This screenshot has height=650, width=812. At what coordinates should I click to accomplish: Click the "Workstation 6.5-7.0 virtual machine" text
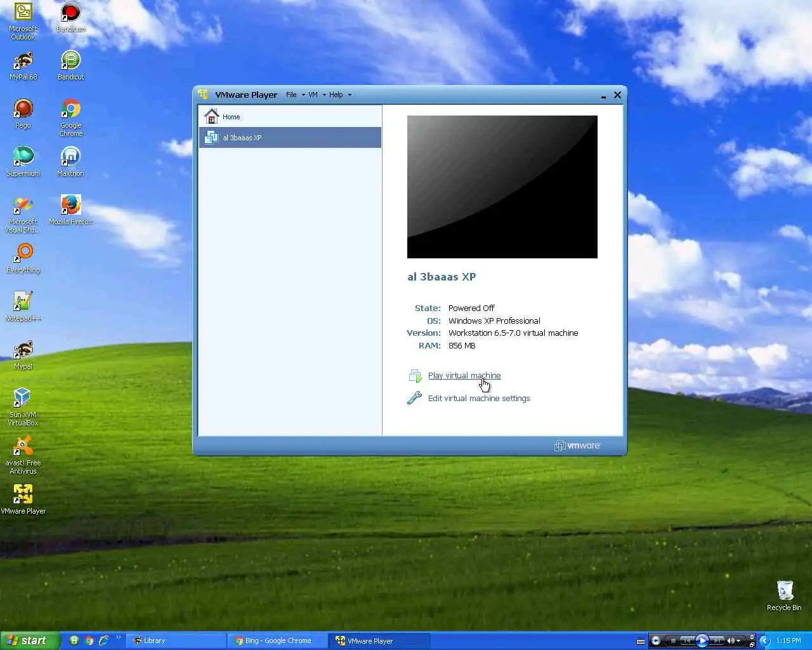pyautogui.click(x=513, y=333)
